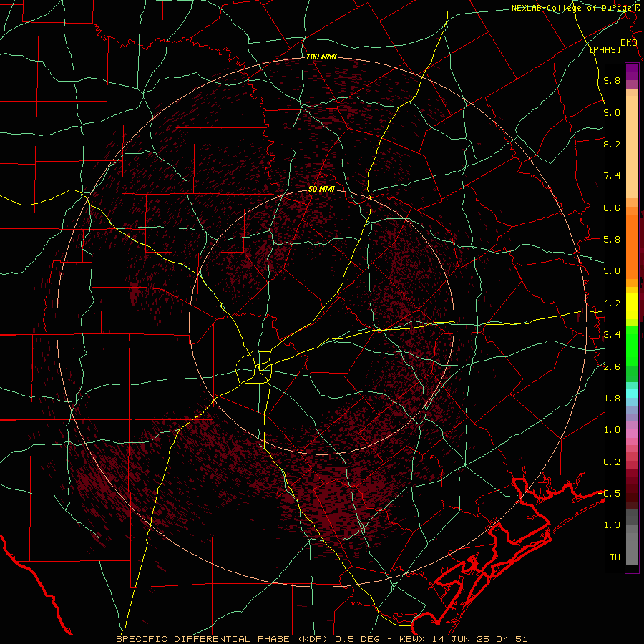
Task: Click the 9.0 value on the scale
Action: point(612,112)
